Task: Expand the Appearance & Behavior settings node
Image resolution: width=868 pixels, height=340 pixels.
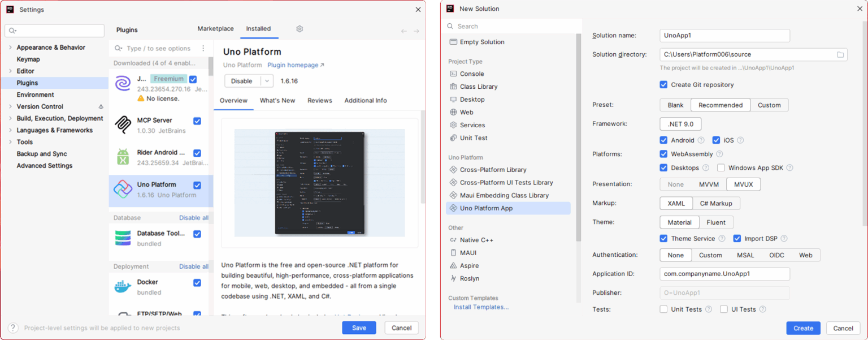Action: click(10, 48)
